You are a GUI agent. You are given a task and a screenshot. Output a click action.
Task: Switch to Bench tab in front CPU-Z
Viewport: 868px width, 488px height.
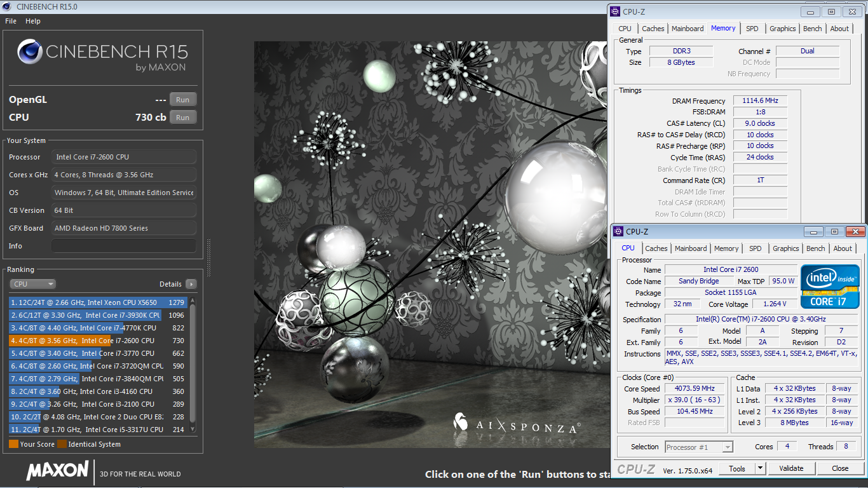pyautogui.click(x=816, y=248)
